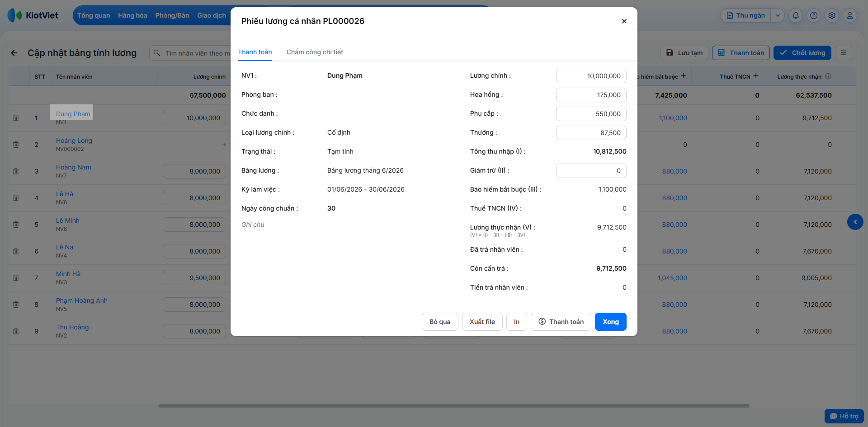Open employee Hoàng Nam link
The height and width of the screenshot is (427, 868).
coord(74,167)
